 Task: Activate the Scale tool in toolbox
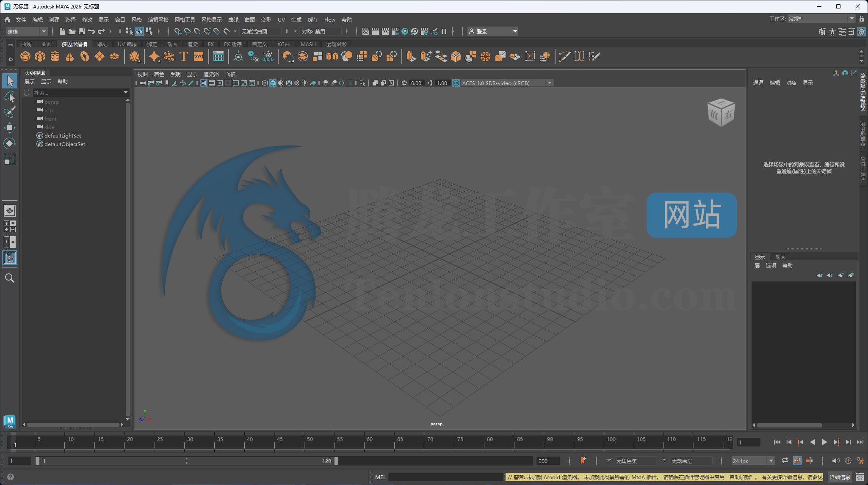pyautogui.click(x=10, y=159)
